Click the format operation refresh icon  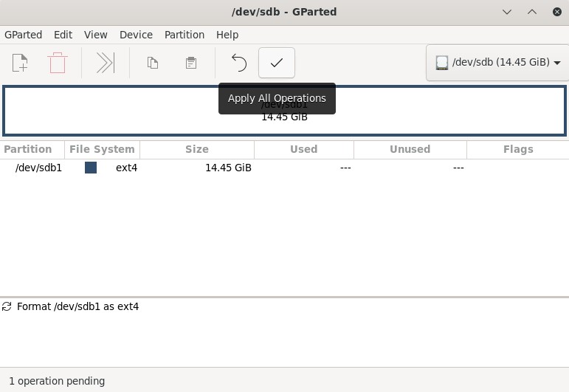coord(7,306)
